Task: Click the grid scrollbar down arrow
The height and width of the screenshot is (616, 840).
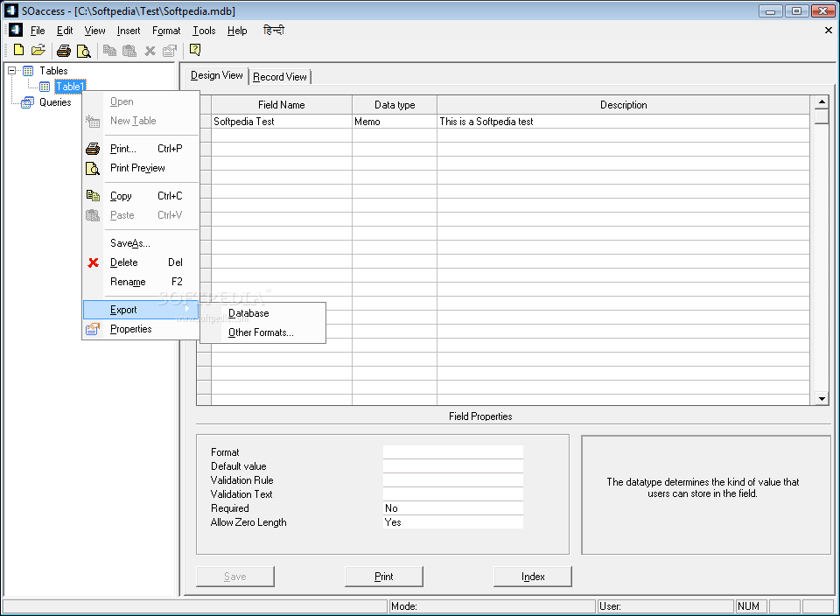Action: pyautogui.click(x=822, y=398)
